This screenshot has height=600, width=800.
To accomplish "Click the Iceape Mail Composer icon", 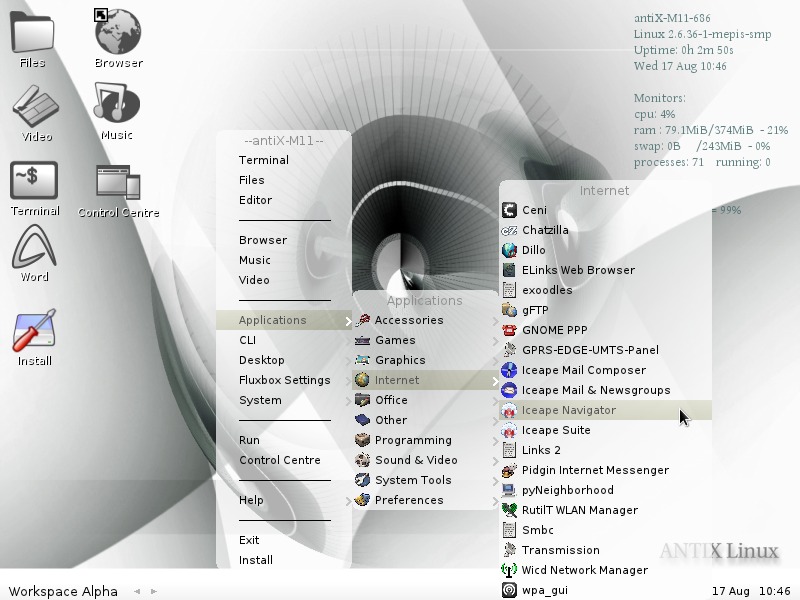I will tap(509, 370).
